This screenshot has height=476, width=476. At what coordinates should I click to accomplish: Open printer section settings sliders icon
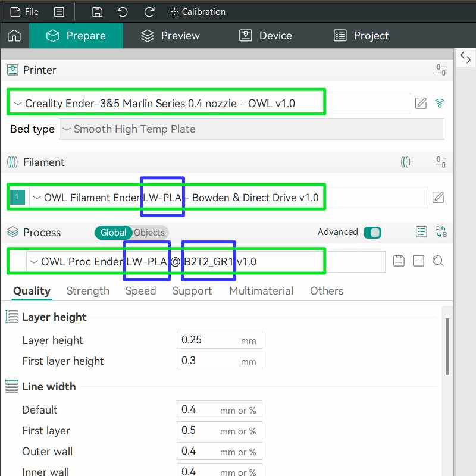[441, 70]
